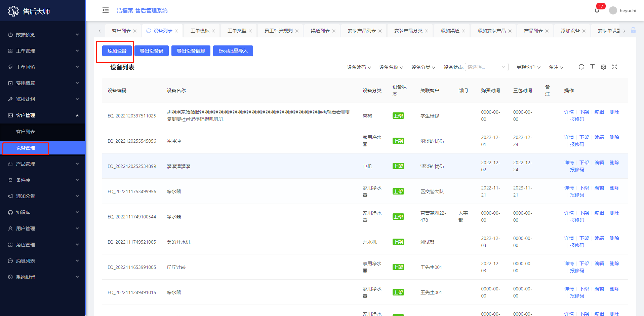This screenshot has height=316, width=644.
Task: Switch to the 产品列表 tab
Action: click(533, 31)
